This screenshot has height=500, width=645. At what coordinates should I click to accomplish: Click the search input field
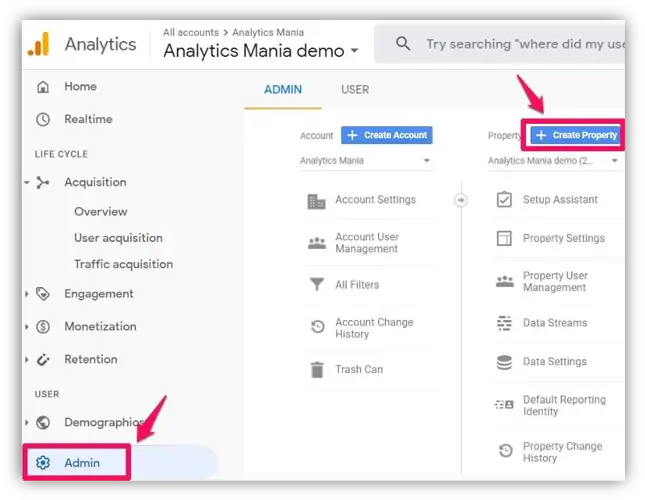[524, 44]
